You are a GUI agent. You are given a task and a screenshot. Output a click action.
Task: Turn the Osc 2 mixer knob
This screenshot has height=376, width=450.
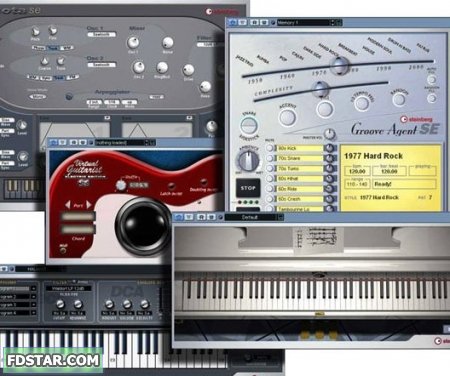coord(139,67)
